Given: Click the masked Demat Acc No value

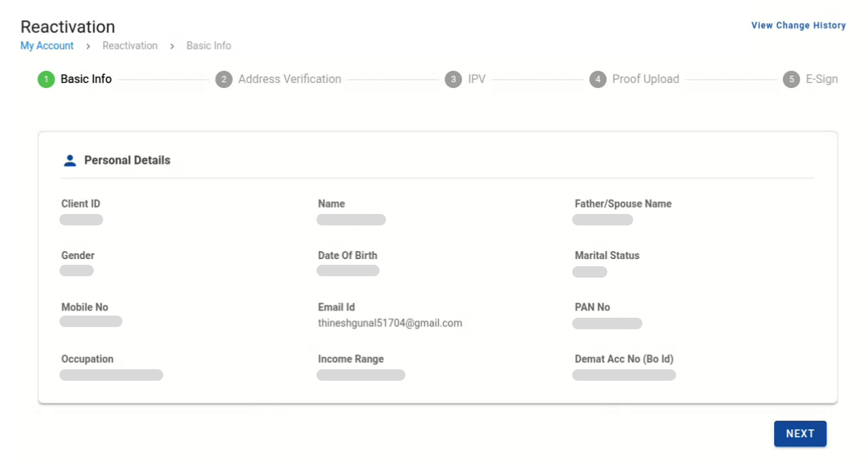Looking at the screenshot, I should point(624,375).
